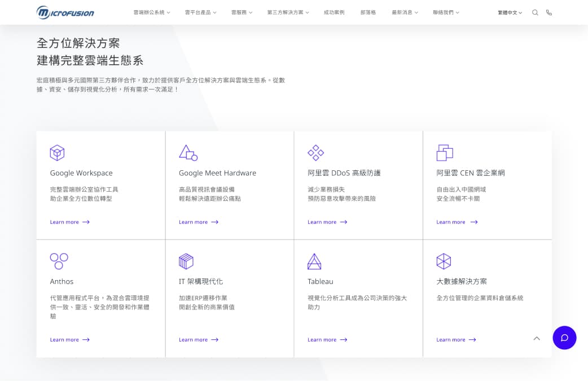This screenshot has height=381, width=588.
Task: Click arrow next to Google Workspace Learn more
Action: [x=86, y=222]
